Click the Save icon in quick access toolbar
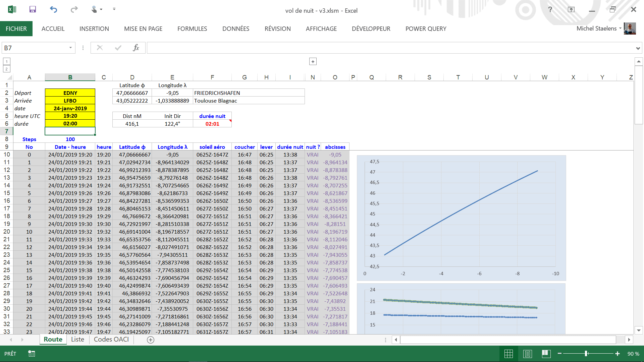Viewport: 644px width, 362px height. [x=33, y=9]
